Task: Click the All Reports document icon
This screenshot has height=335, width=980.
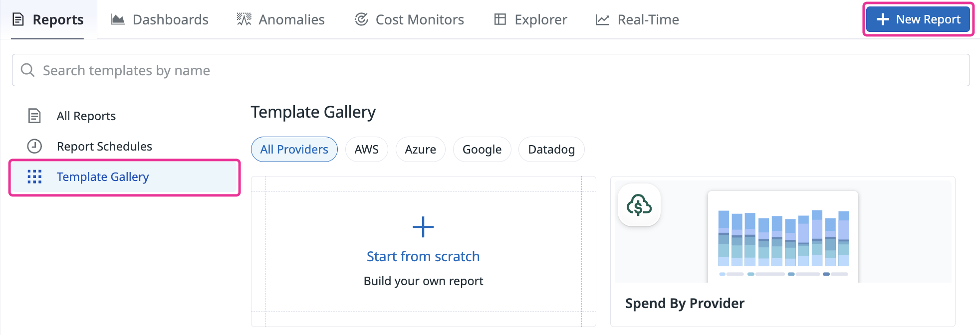Action: tap(34, 116)
